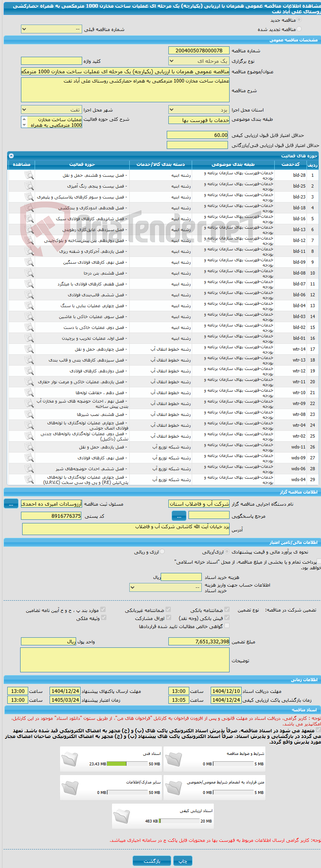Open the شرایط و ضوابط مناقصه folder icon
321x868 pixels.
[x=173, y=759]
